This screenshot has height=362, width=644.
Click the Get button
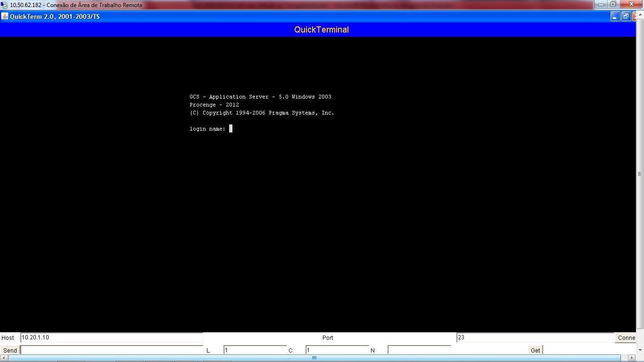tap(535, 350)
